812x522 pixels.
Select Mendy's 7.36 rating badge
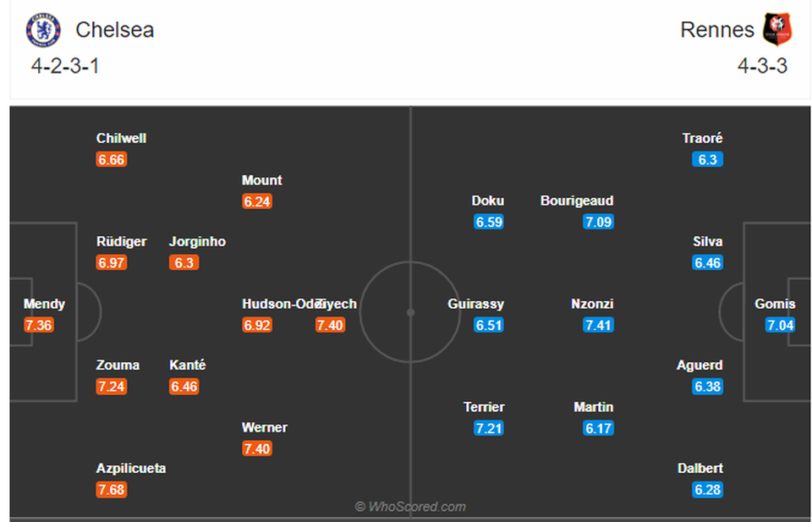[39, 325]
